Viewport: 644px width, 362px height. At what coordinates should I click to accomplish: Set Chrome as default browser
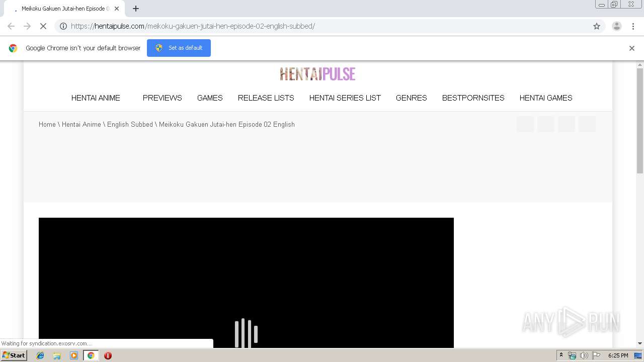click(x=179, y=48)
